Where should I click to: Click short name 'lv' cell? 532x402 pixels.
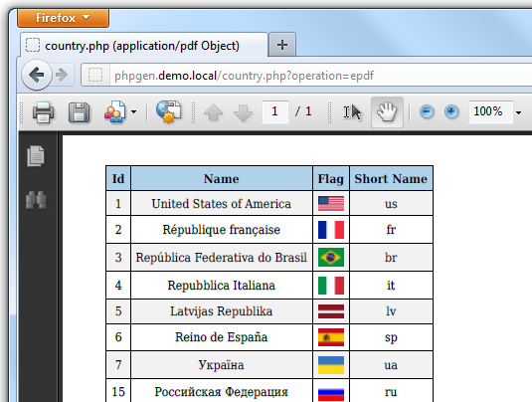[x=391, y=311]
